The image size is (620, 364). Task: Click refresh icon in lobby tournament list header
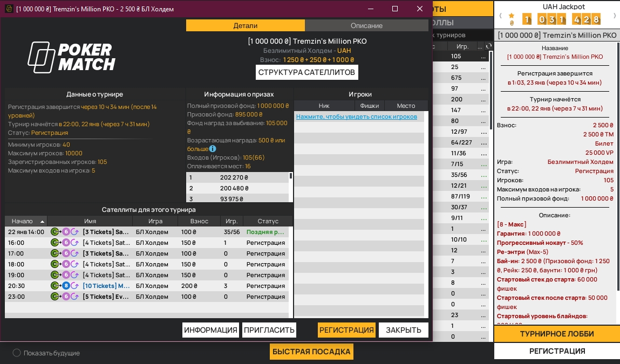pos(489,46)
